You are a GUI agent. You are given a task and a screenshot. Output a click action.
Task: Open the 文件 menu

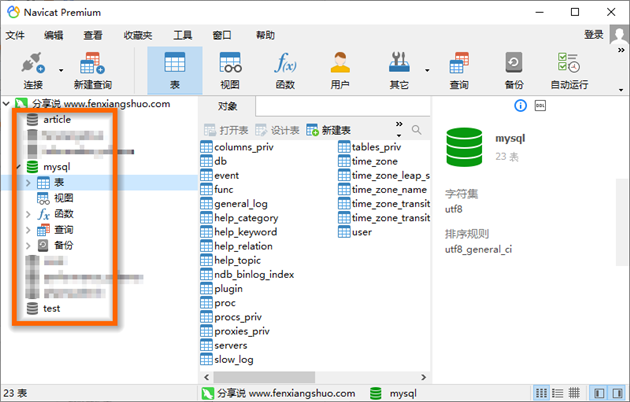click(15, 35)
